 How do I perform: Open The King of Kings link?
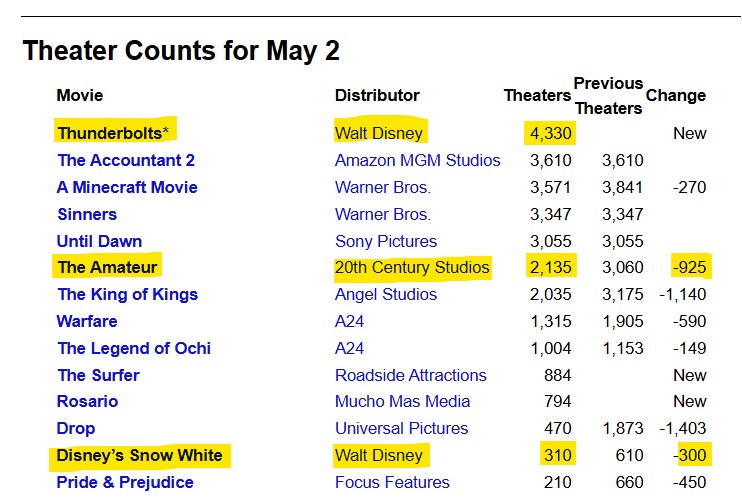(x=128, y=294)
